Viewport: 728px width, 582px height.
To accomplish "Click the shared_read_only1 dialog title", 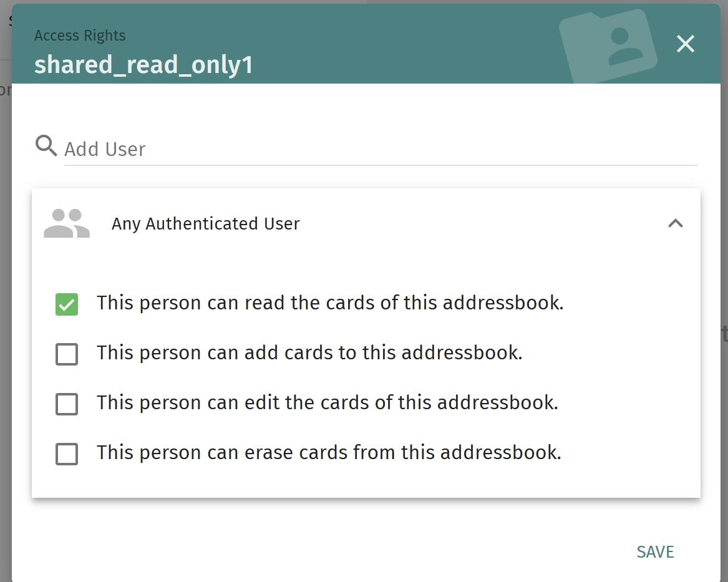I will point(143,65).
